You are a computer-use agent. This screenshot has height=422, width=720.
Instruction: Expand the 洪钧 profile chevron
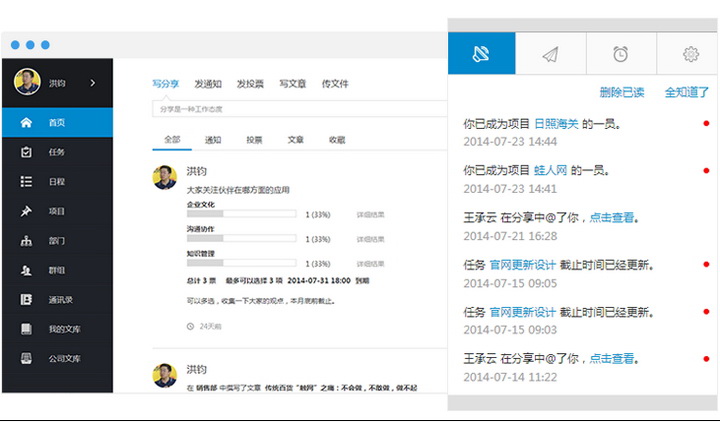(93, 83)
